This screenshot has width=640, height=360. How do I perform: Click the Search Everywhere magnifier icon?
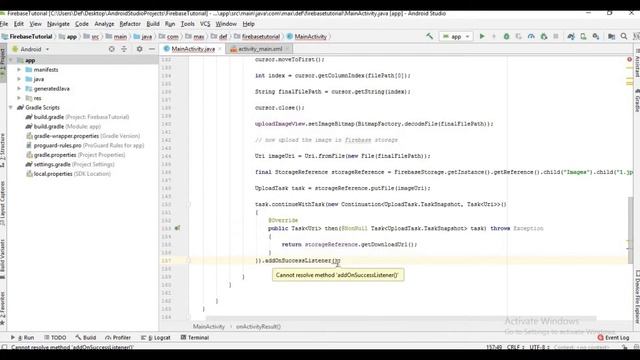pos(624,36)
